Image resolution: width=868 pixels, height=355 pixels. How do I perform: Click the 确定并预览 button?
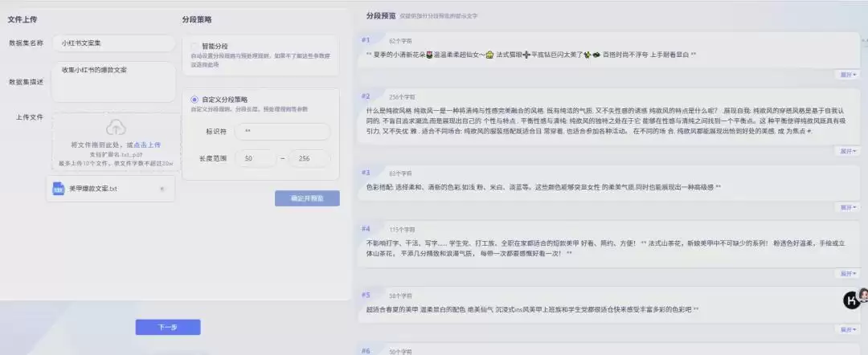(307, 198)
